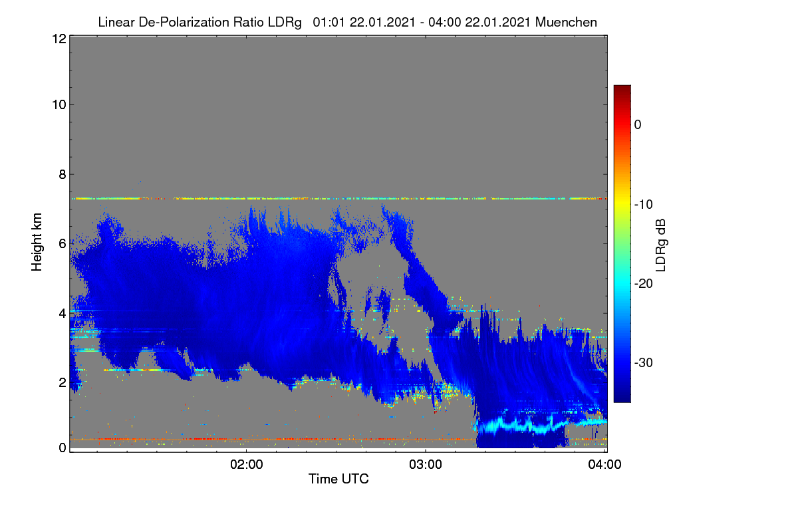Image resolution: width=798 pixels, height=532 pixels.
Task: Click the colorbar label 0
Action: click(638, 124)
